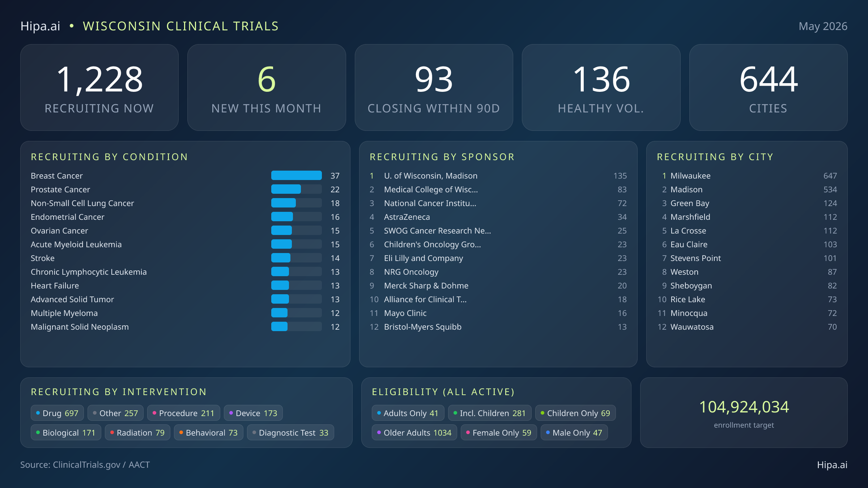868x488 pixels.
Task: Click the Hipa.ai footer brand text
Action: (832, 465)
